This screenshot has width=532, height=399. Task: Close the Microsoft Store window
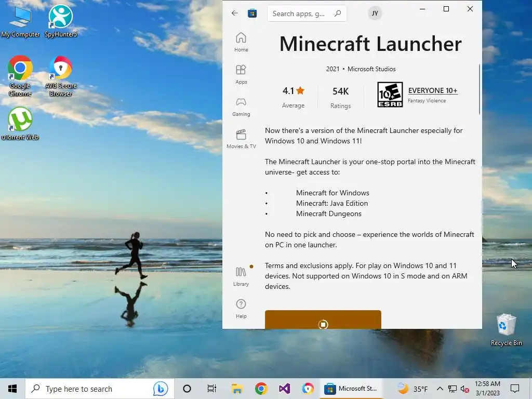point(470,9)
